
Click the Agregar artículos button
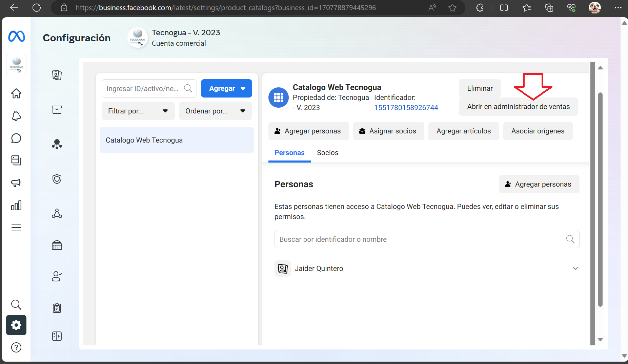tap(464, 131)
